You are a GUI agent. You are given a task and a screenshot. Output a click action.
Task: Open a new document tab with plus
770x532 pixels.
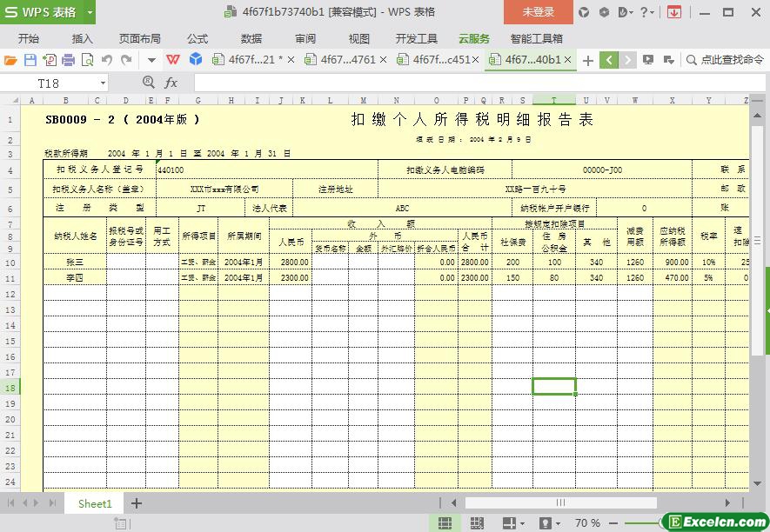click(x=588, y=60)
